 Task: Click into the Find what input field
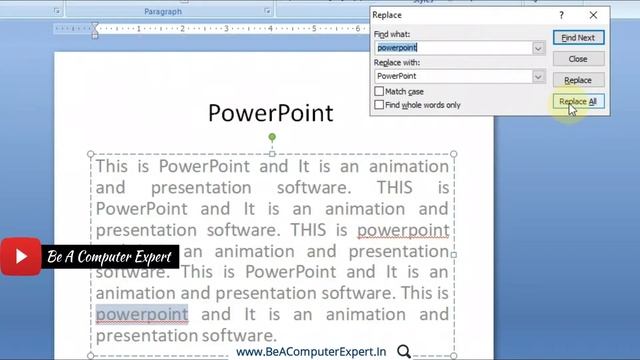click(453, 48)
